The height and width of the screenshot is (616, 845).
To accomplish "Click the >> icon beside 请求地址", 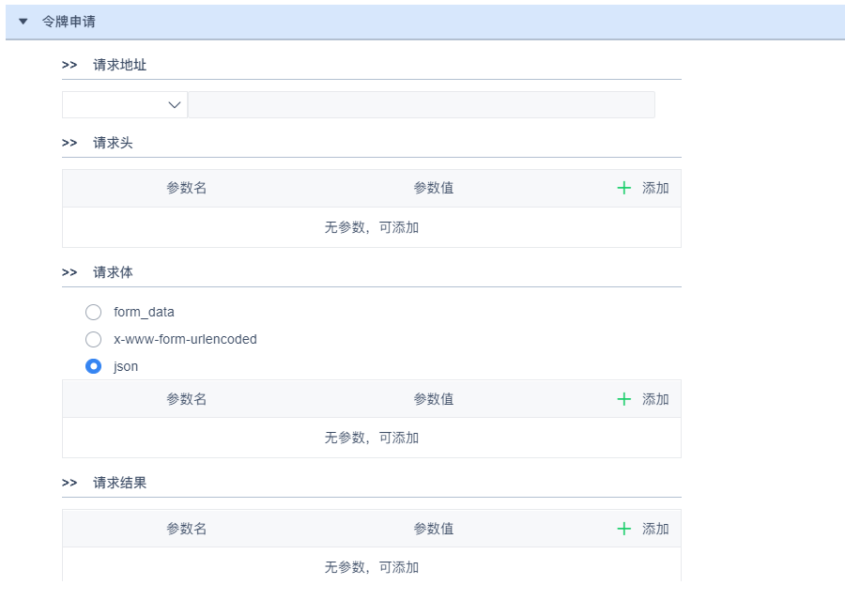I will pos(69,65).
